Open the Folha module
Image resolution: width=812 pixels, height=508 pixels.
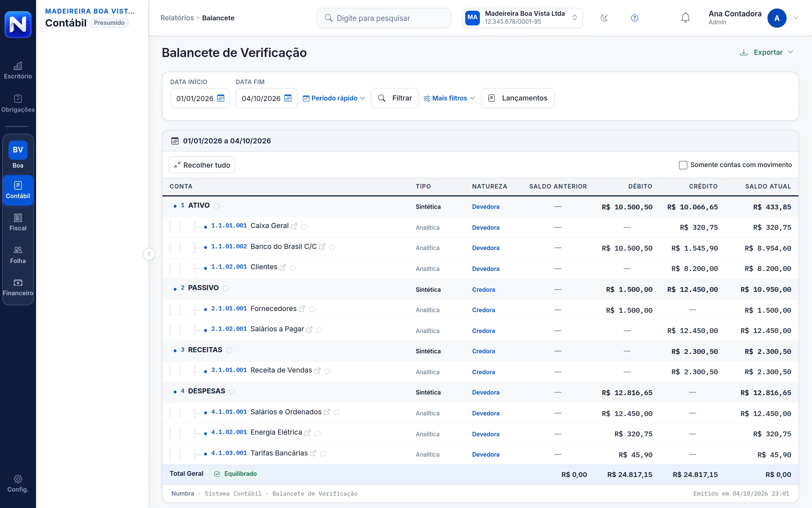[x=18, y=255]
